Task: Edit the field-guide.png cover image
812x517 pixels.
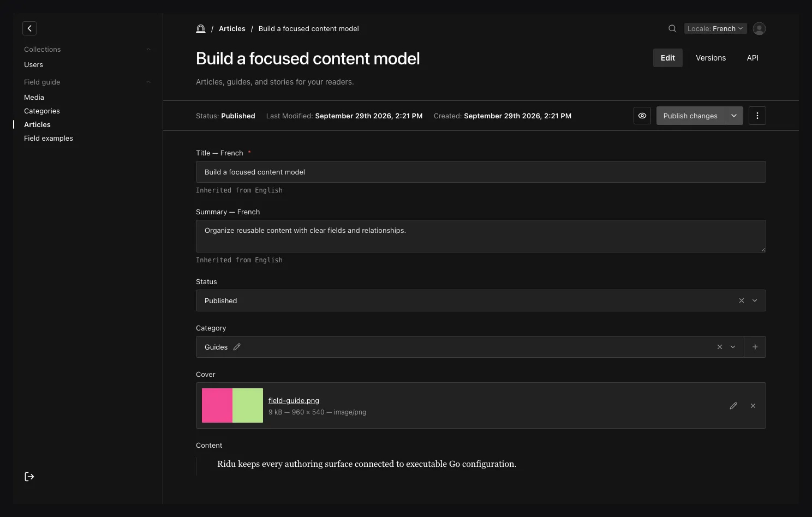Action: (733, 406)
